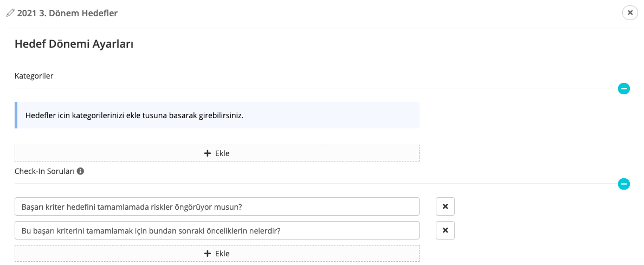Viewport: 644px width, 265px height.
Task: Click the Kategoriler section label
Action: [x=34, y=76]
